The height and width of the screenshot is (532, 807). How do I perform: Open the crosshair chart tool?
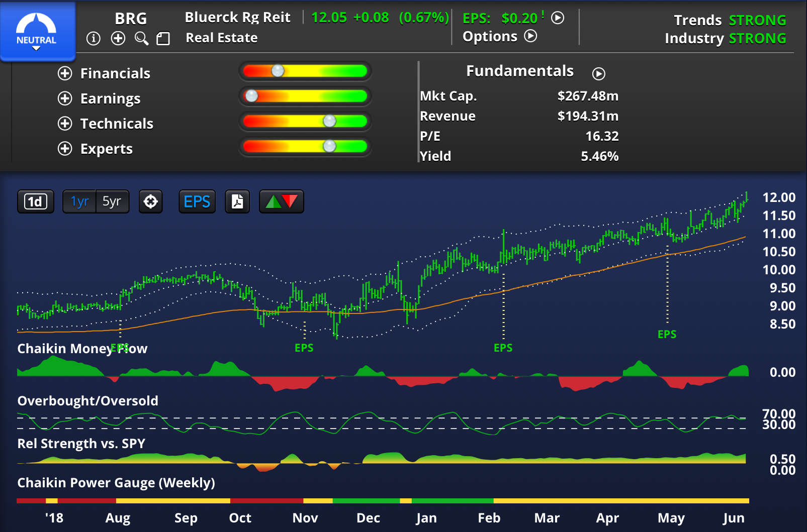(150, 201)
